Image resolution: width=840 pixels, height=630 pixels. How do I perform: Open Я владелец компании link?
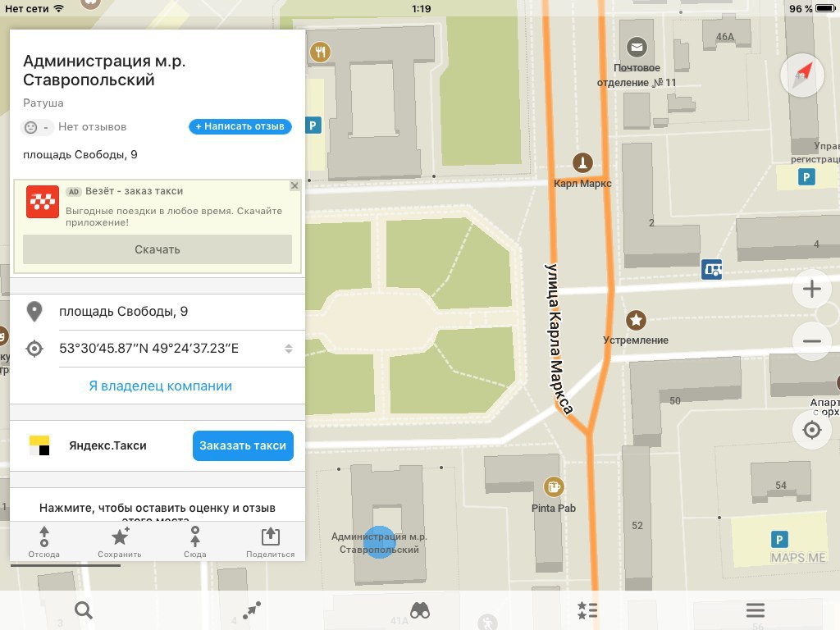(160, 386)
